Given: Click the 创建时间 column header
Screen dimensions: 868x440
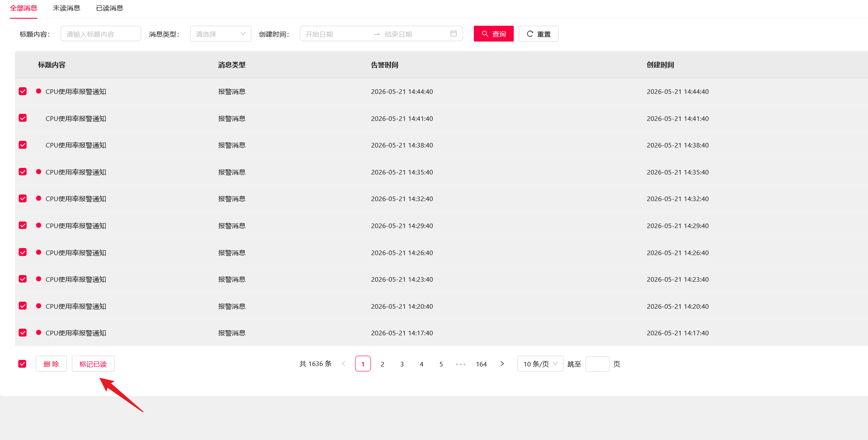Looking at the screenshot, I should click(660, 65).
